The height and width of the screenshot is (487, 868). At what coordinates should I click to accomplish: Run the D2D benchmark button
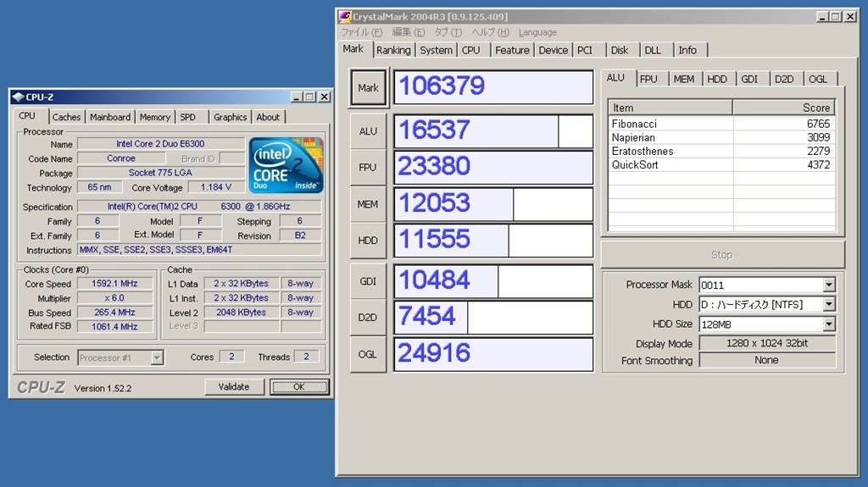click(368, 317)
